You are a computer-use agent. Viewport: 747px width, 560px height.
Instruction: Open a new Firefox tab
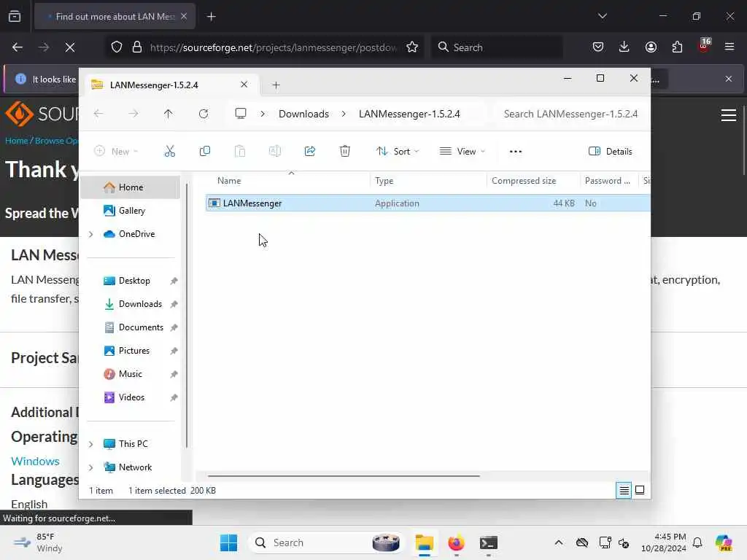211,17
